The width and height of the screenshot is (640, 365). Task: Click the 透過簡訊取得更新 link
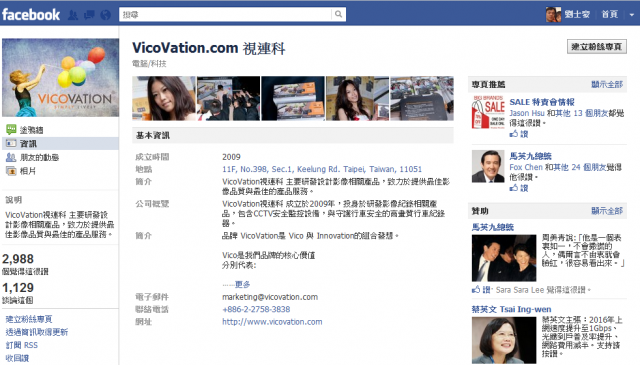coord(36,332)
